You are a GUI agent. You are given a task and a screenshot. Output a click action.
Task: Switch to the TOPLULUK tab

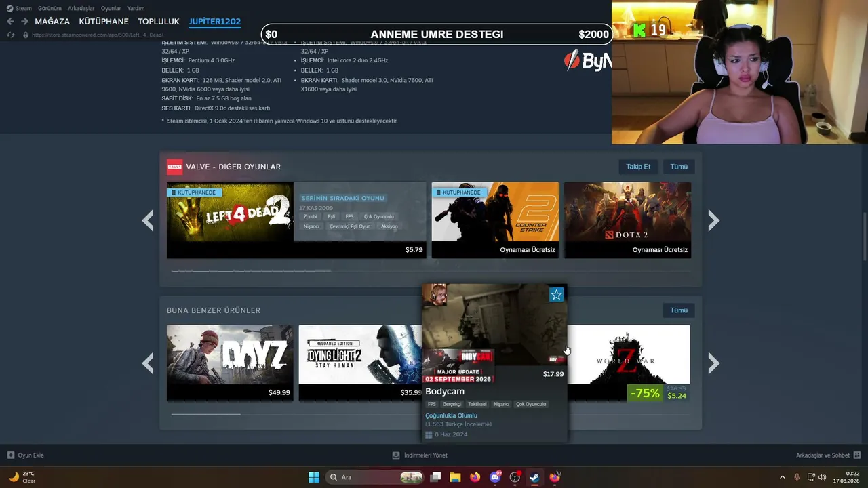point(159,22)
